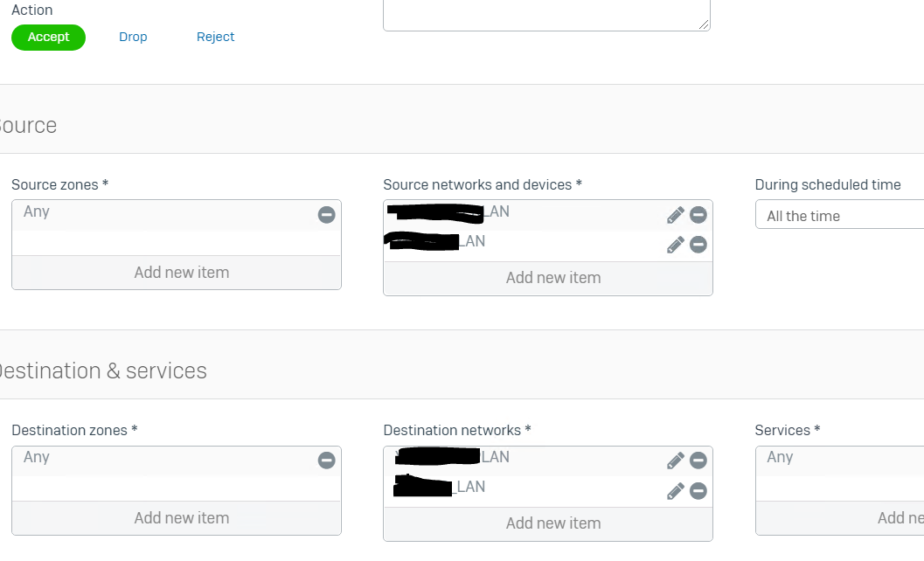Add new item to Source zones
This screenshot has width=924, height=561.
177,273
